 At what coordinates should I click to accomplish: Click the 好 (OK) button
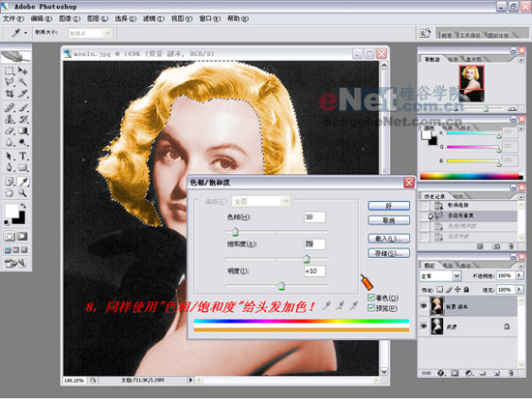389,206
